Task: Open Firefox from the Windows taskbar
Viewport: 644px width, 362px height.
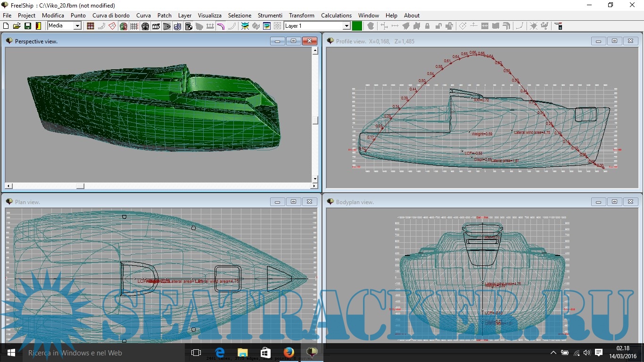Action: 289,353
